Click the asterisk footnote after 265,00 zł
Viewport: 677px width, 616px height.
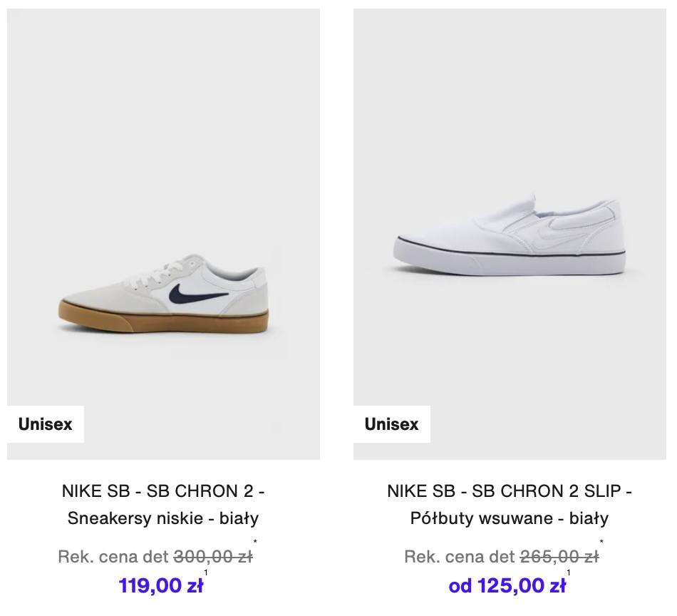[601, 542]
